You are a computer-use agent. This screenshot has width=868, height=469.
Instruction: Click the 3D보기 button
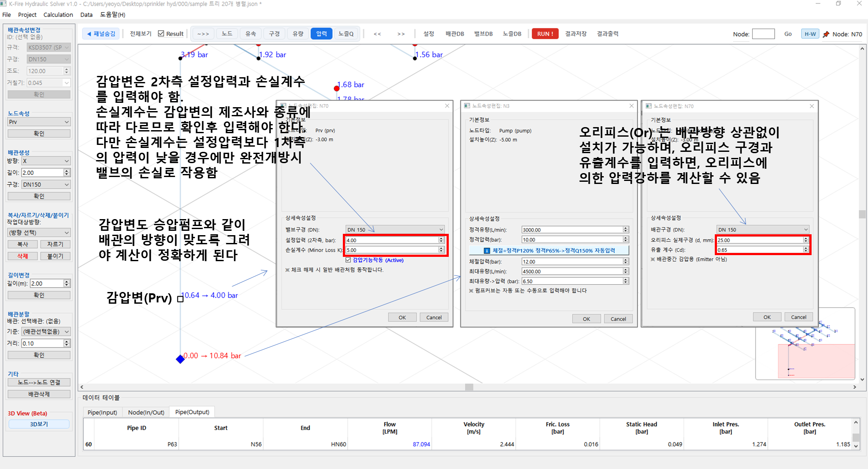click(39, 424)
